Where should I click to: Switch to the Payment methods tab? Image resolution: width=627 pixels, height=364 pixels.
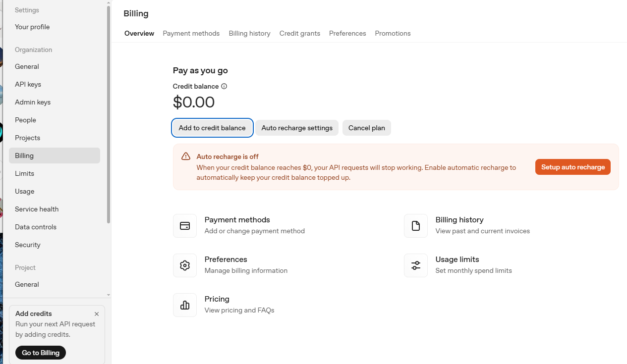point(191,33)
